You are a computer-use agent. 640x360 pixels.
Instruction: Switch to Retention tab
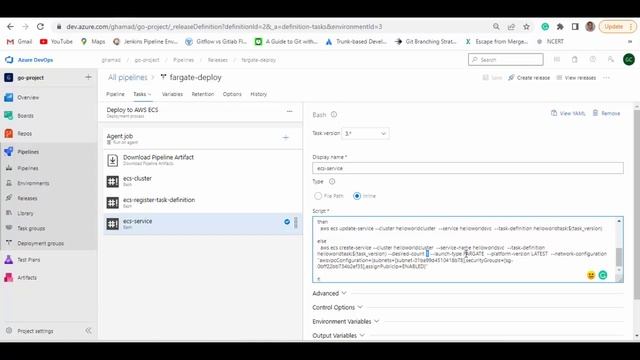[203, 94]
